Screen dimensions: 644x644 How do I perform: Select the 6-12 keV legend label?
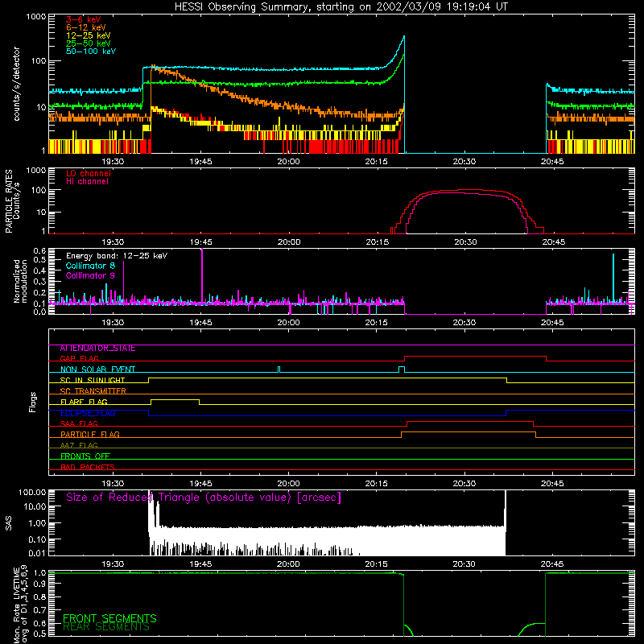click(86, 27)
